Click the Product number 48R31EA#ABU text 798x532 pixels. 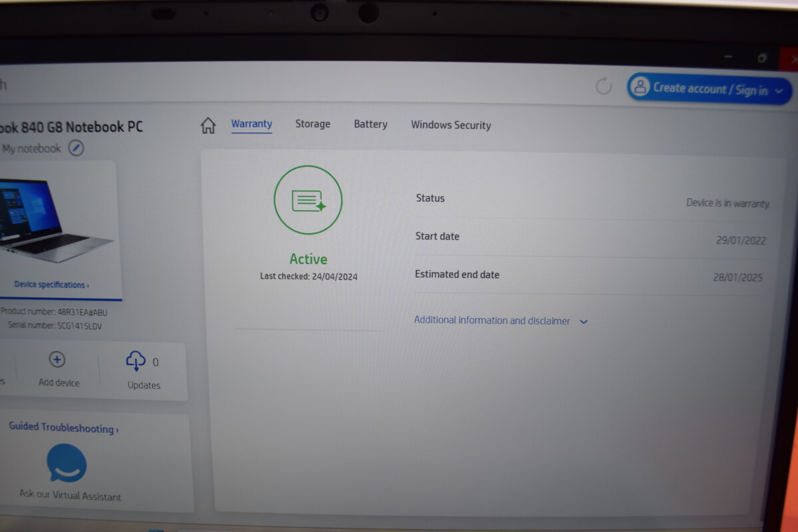tap(54, 312)
